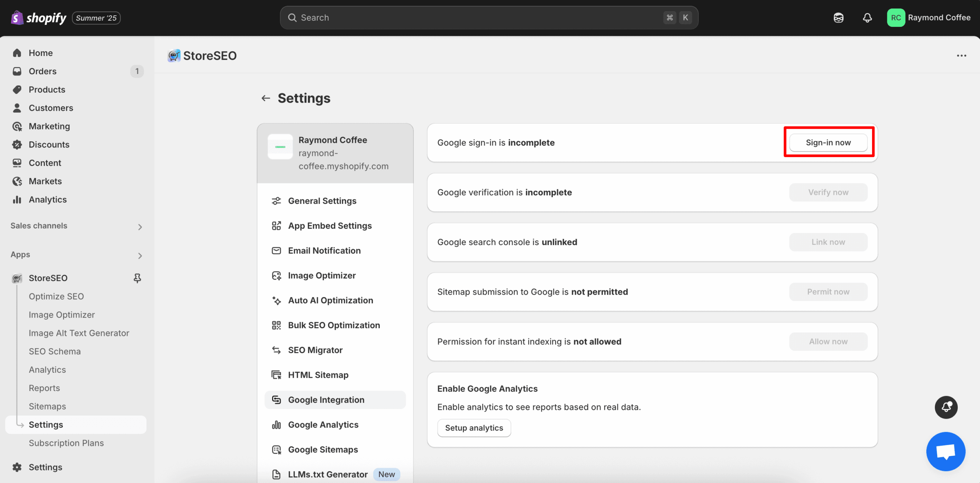Click the Raymond Coffee store card
This screenshot has width=980, height=483.
pyautogui.click(x=335, y=153)
